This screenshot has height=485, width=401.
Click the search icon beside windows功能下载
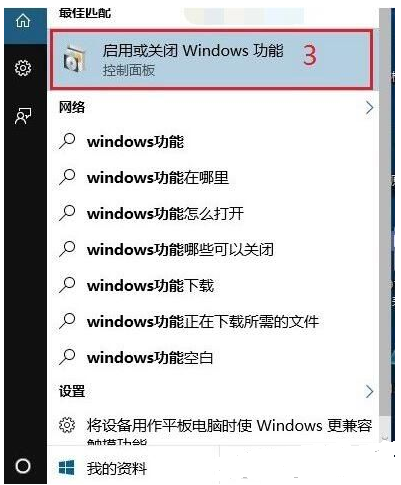coord(67,285)
